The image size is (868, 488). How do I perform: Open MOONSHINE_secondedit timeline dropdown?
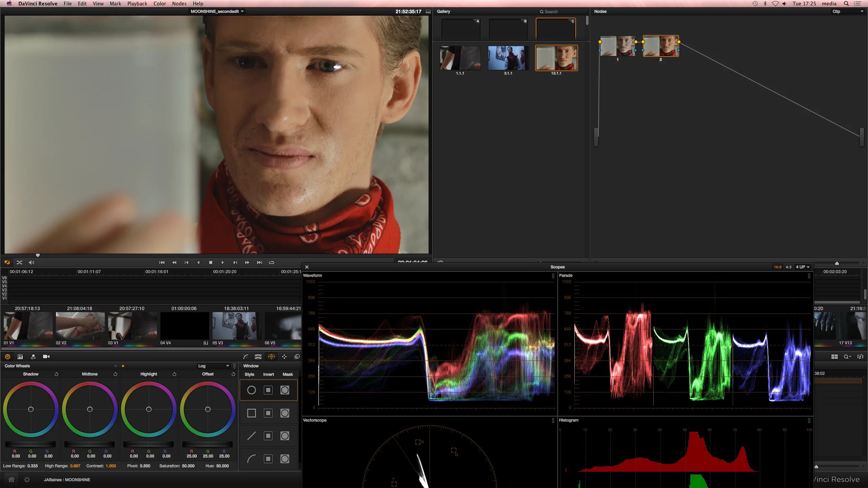[217, 11]
